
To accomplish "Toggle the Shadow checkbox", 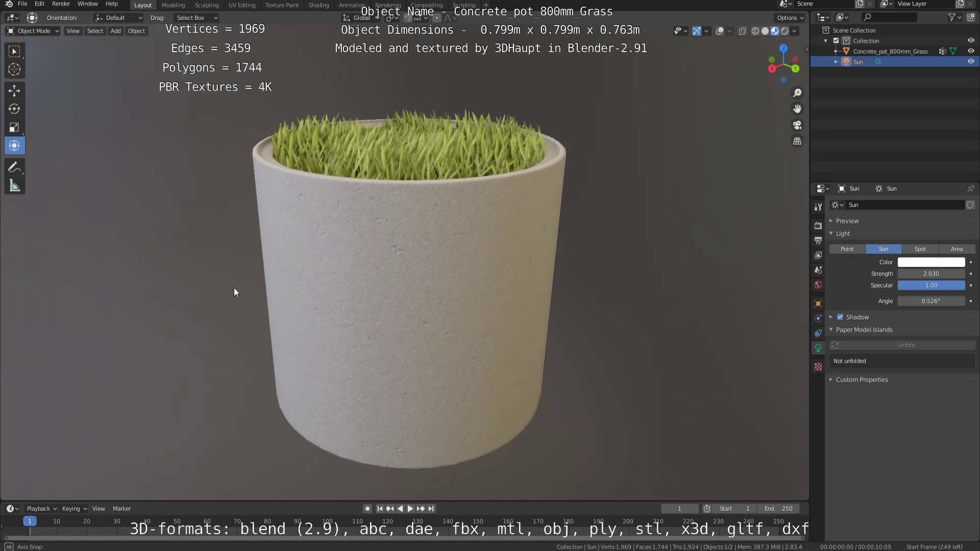I will [840, 317].
